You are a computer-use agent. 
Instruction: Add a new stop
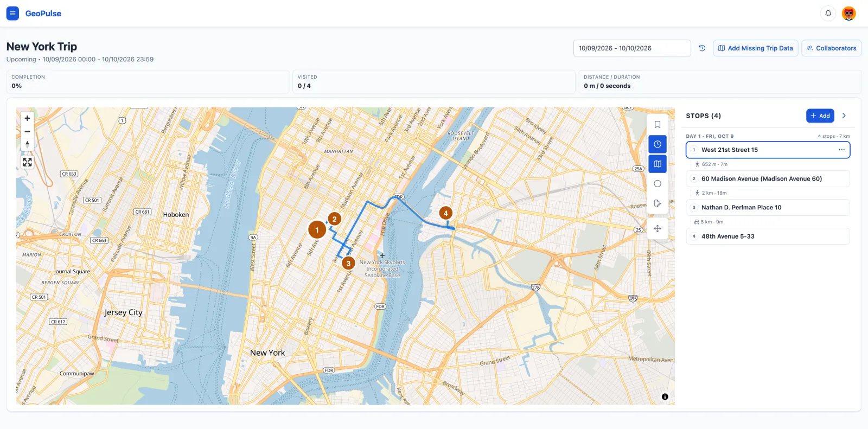pos(820,116)
